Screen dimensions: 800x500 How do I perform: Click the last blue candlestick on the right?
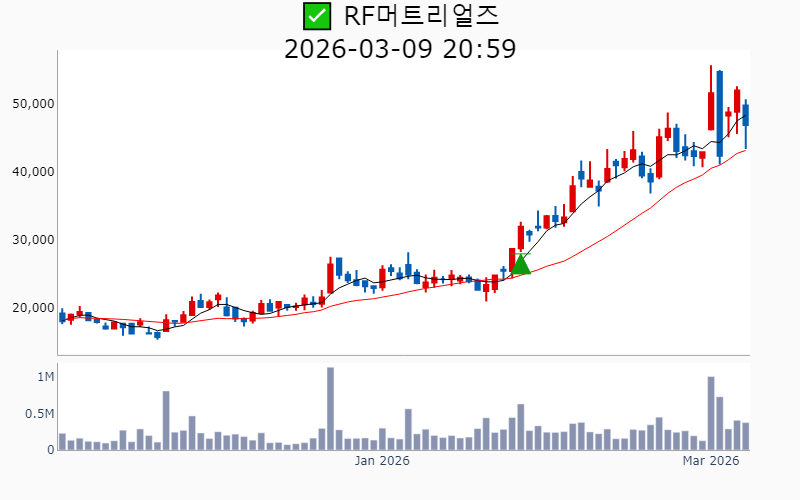[x=746, y=115]
